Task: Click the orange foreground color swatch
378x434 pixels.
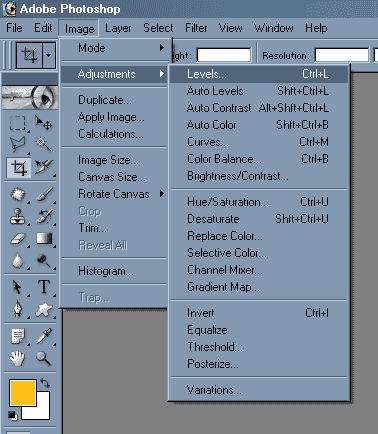Action: [x=23, y=393]
